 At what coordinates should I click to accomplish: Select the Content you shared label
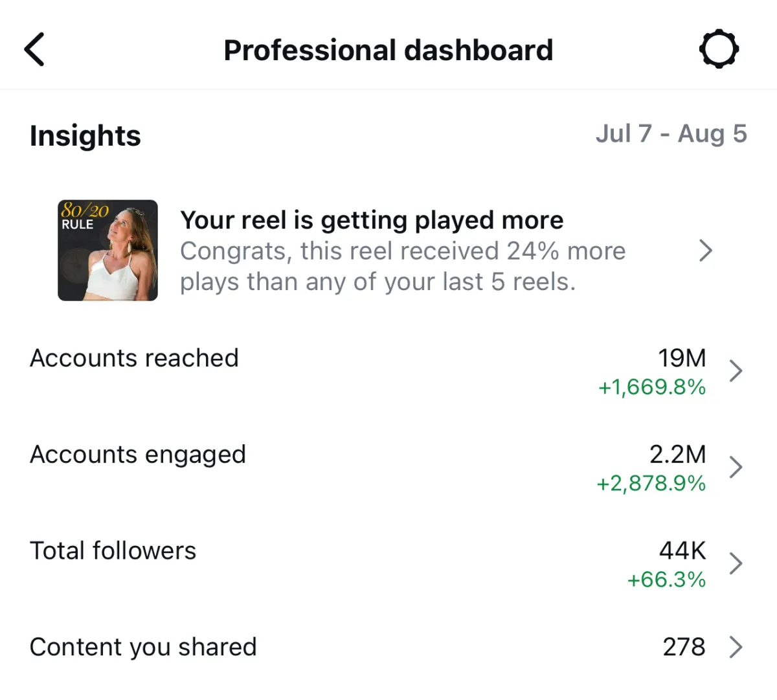pyautogui.click(x=143, y=648)
